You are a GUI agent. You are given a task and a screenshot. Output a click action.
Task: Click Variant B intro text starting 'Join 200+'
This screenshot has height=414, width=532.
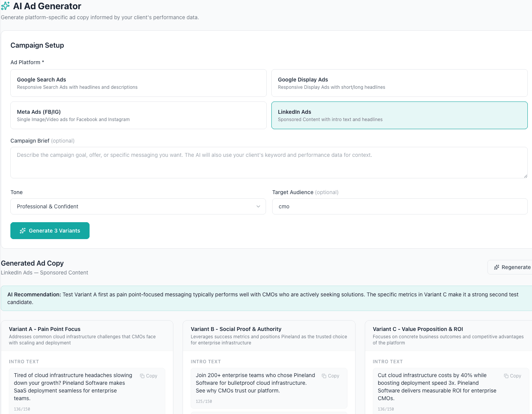coord(255,383)
